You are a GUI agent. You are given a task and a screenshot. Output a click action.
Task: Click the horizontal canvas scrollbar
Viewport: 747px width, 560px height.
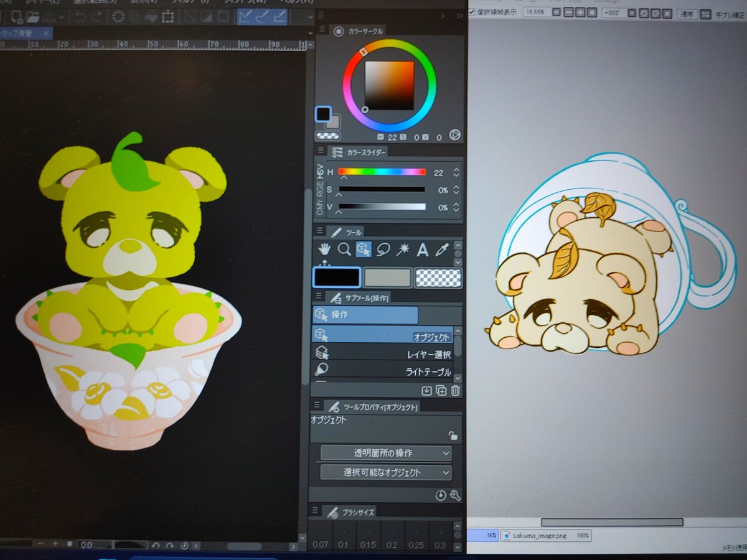(611, 522)
